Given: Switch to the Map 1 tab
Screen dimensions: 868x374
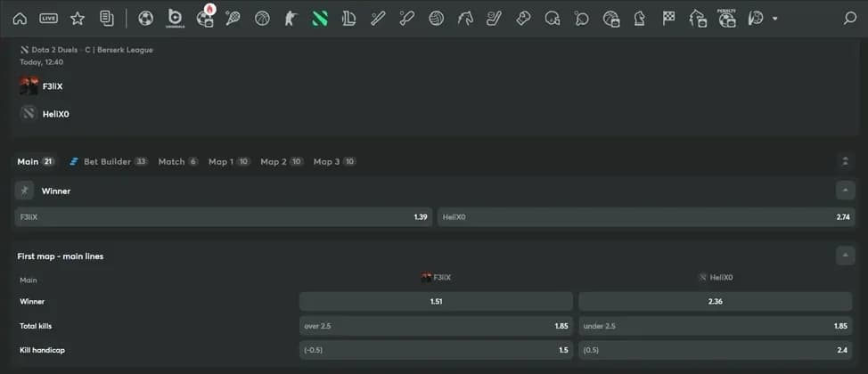Looking at the screenshot, I should pos(229,161).
